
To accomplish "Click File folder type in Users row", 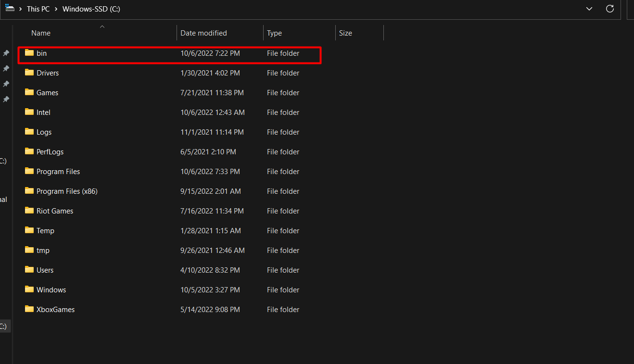I will pyautogui.click(x=283, y=270).
